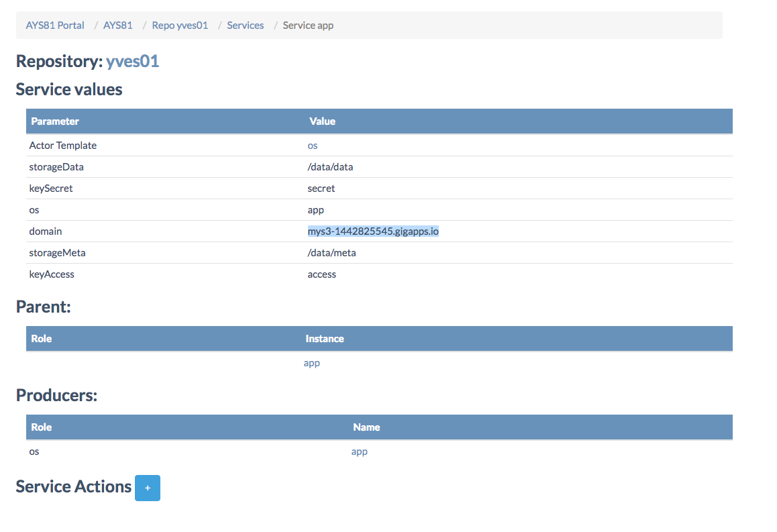
Task: Go to the AYS81 breadcrumb item
Action: pyautogui.click(x=117, y=25)
